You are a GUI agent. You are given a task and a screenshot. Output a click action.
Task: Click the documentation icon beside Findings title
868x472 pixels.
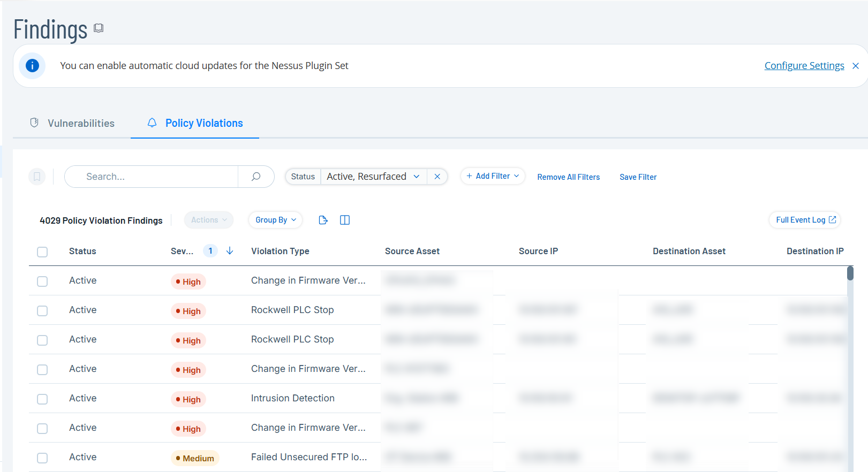tap(99, 28)
